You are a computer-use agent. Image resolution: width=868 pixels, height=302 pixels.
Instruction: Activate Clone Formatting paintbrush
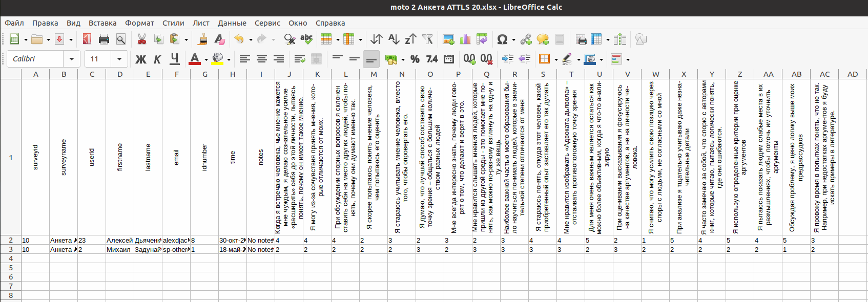coord(203,39)
